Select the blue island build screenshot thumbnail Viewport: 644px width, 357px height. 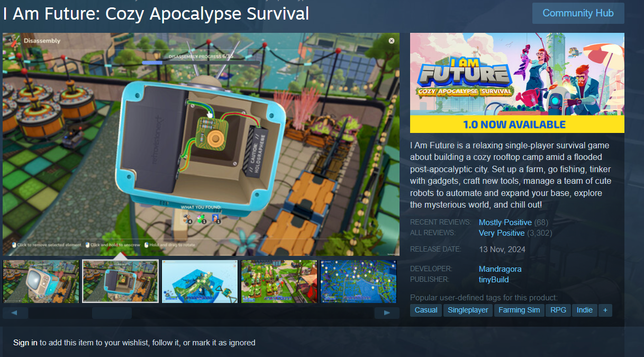[199, 281]
